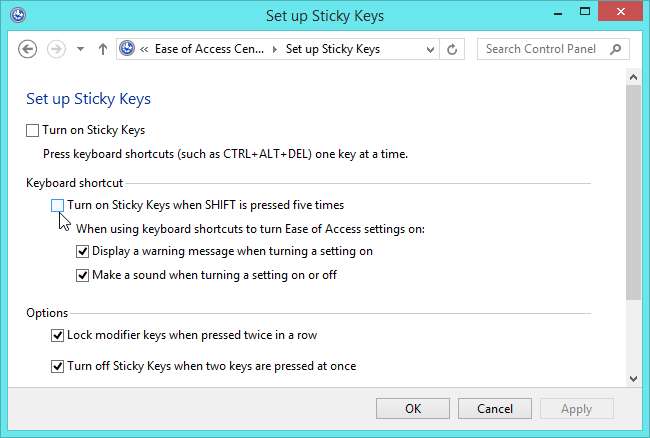Click the breadcrumb arrow after Ease of Access Center
This screenshot has height=438, width=650.
274,50
